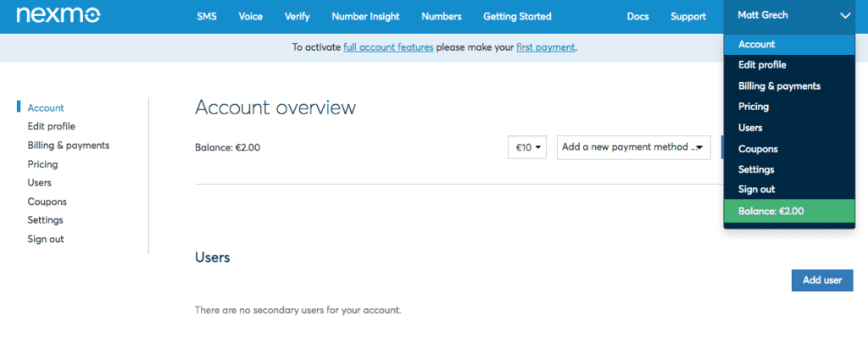Open Billing & payments in left sidebar
This screenshot has height=342, width=868.
pos(69,146)
